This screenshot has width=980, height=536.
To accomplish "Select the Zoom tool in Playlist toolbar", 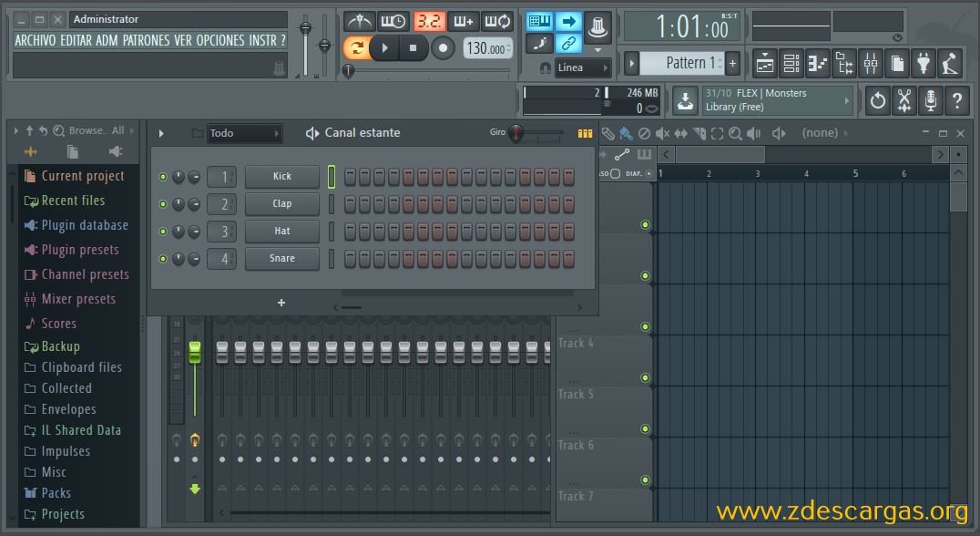I will coord(735,133).
